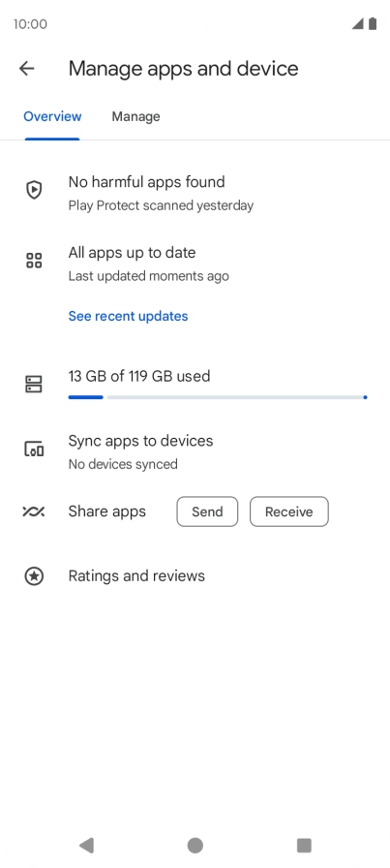The image size is (390, 868).
Task: Tap the Receive button
Action: point(289,511)
